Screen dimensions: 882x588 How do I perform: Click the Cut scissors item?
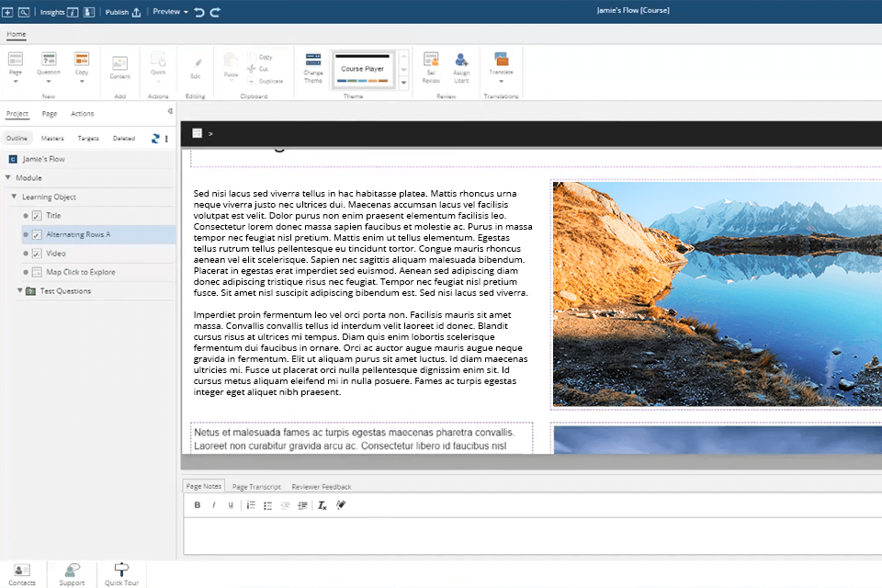click(x=257, y=69)
